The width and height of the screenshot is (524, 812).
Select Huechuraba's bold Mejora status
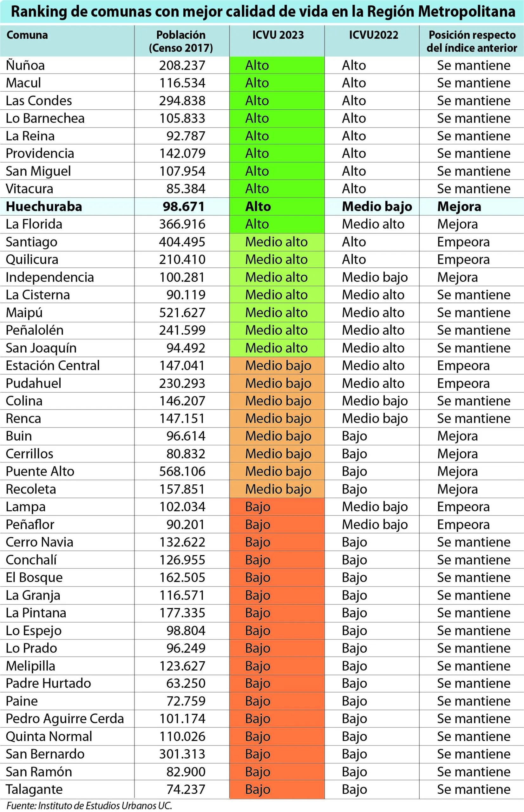(459, 206)
